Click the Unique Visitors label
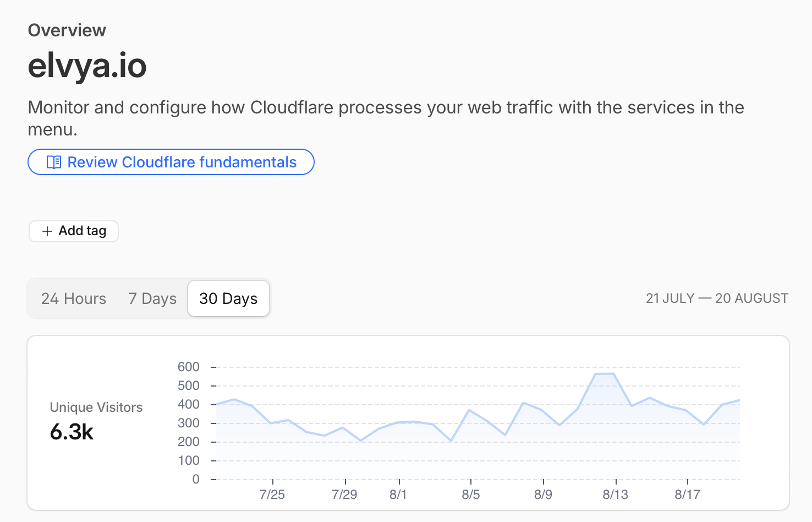Screen dimensions: 812x522 (96, 407)
